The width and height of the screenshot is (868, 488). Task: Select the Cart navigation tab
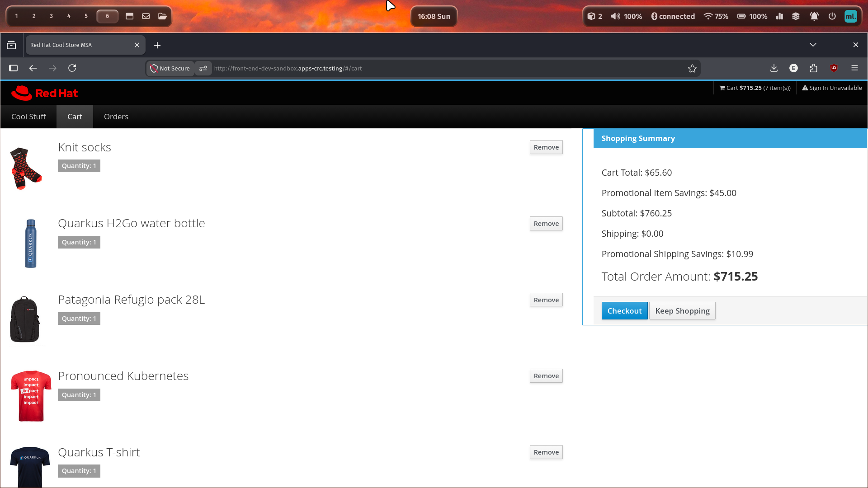[75, 117]
